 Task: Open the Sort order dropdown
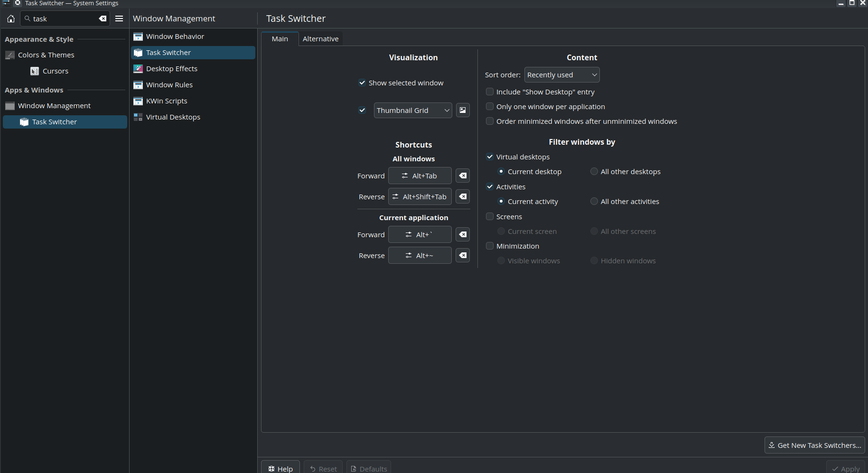tap(561, 75)
